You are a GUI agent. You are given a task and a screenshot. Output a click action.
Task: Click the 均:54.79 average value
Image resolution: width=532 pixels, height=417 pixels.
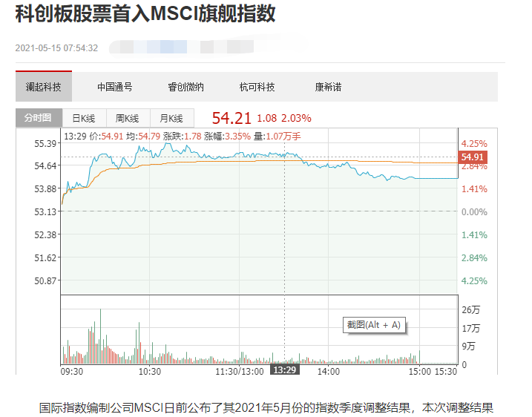pyautogui.click(x=143, y=137)
